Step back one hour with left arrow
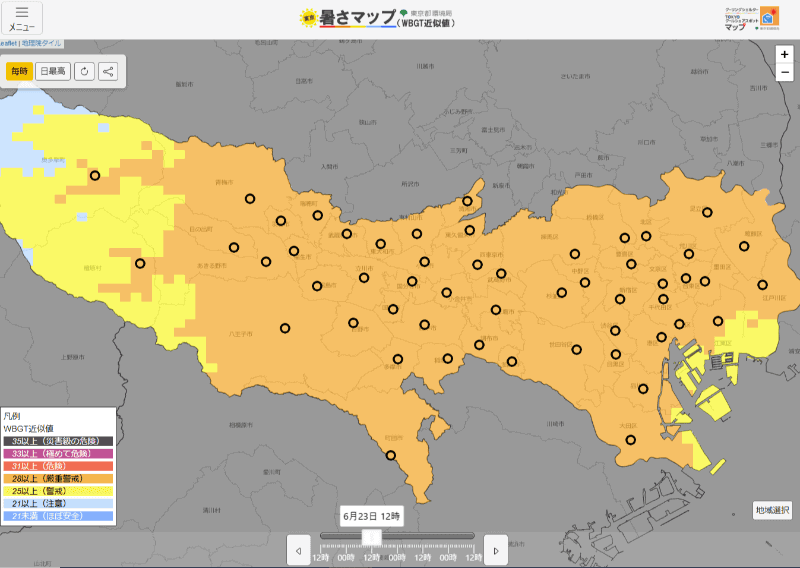The width and height of the screenshot is (800, 568). [x=298, y=550]
